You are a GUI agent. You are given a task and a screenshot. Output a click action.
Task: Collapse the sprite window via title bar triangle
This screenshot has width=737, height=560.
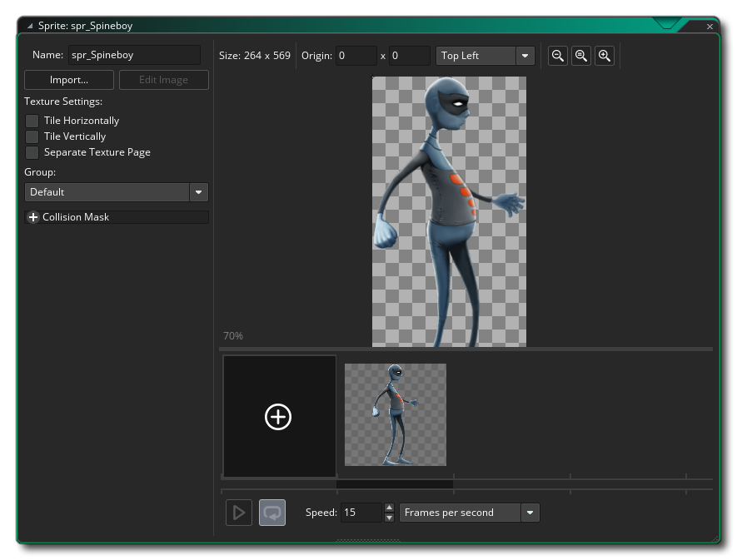tap(31, 26)
